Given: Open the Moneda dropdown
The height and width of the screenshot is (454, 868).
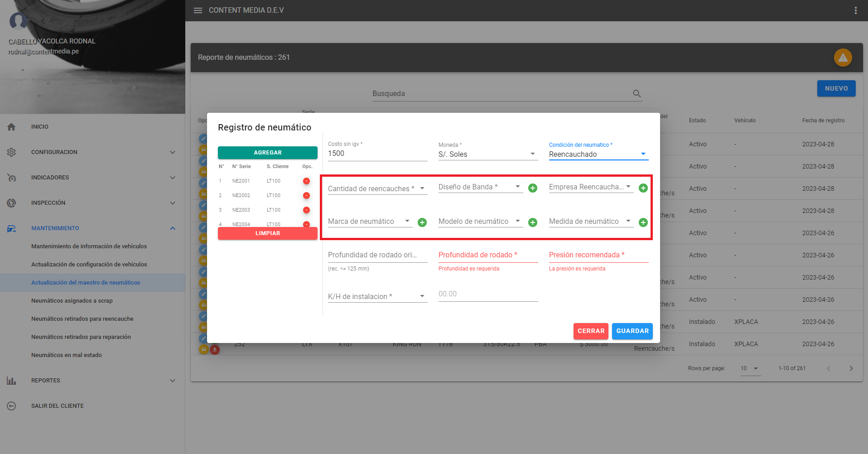Looking at the screenshot, I should (x=487, y=155).
